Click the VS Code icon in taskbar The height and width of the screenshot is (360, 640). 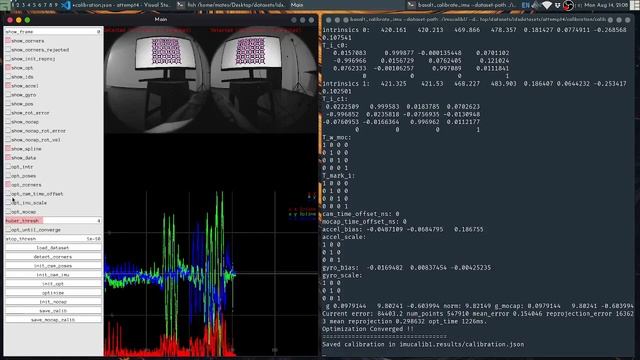tap(65, 5)
